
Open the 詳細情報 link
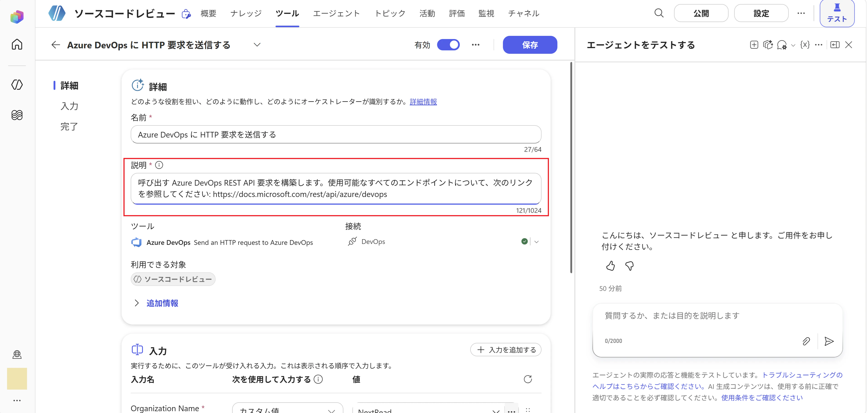(x=423, y=102)
